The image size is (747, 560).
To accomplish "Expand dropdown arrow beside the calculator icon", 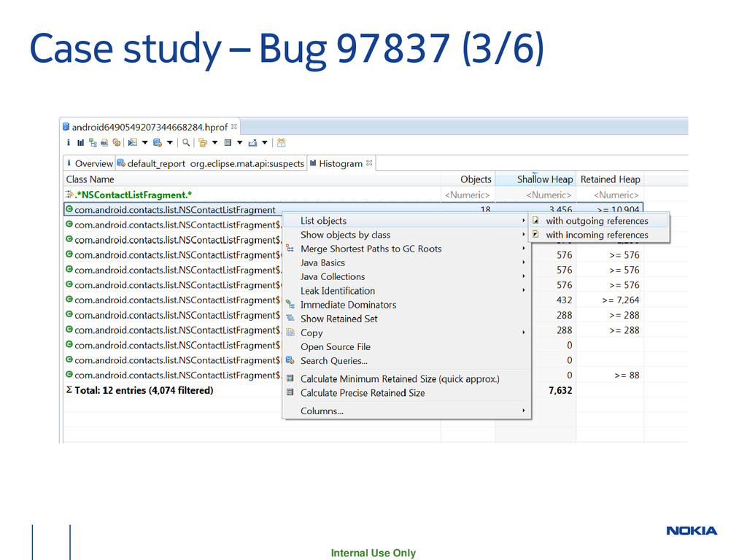I will pos(239,143).
